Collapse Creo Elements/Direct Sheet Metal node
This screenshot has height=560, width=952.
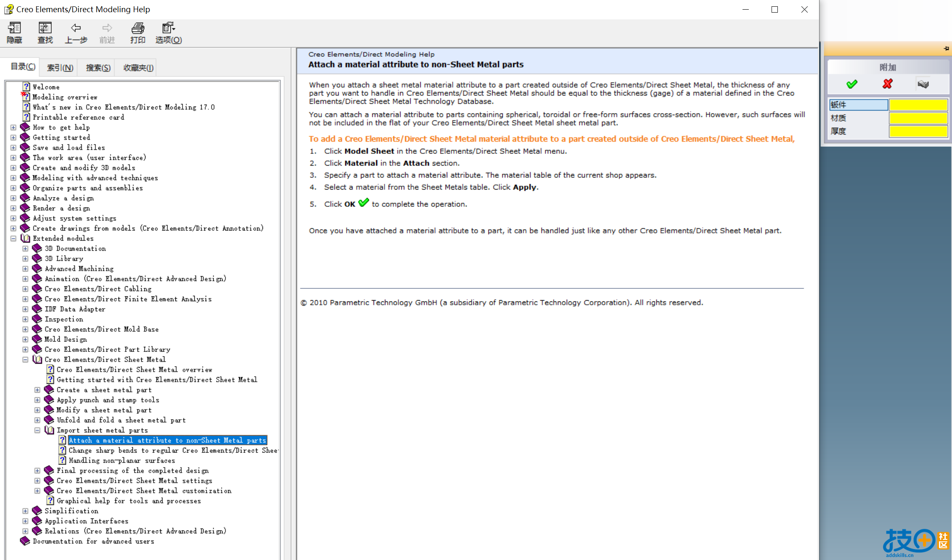pos(25,359)
